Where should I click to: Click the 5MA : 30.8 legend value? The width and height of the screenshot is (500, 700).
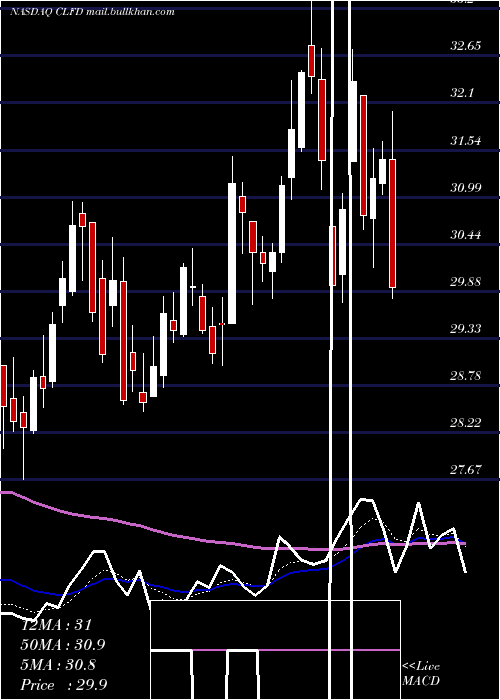pyautogui.click(x=58, y=665)
